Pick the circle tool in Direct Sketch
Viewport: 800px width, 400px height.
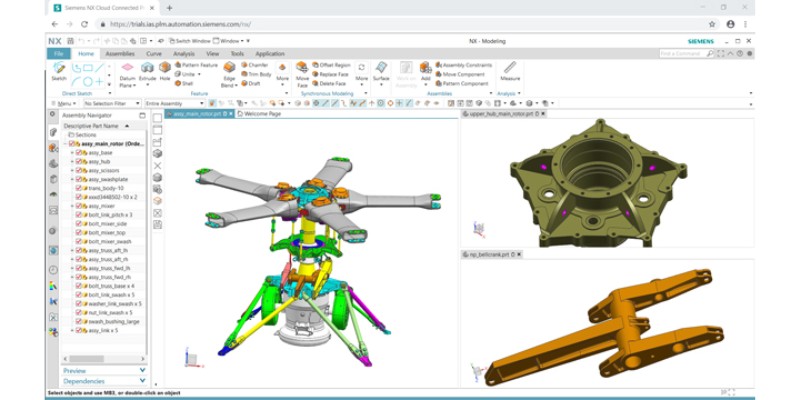point(88,82)
